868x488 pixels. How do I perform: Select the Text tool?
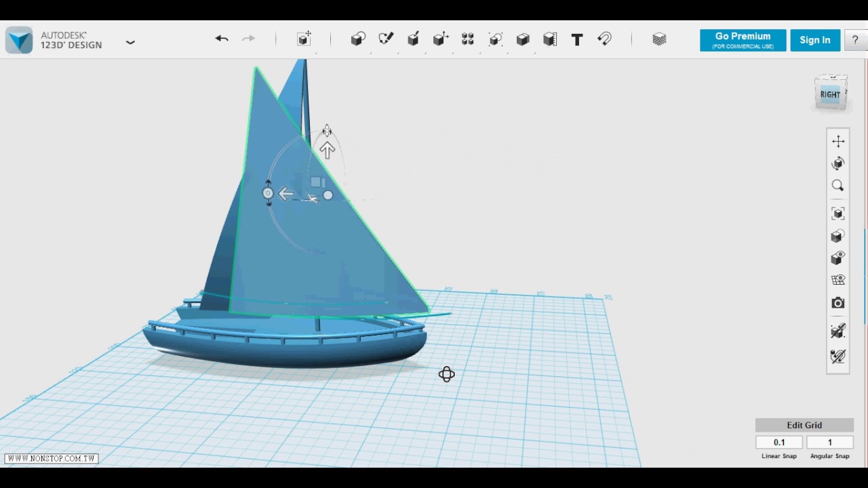577,39
